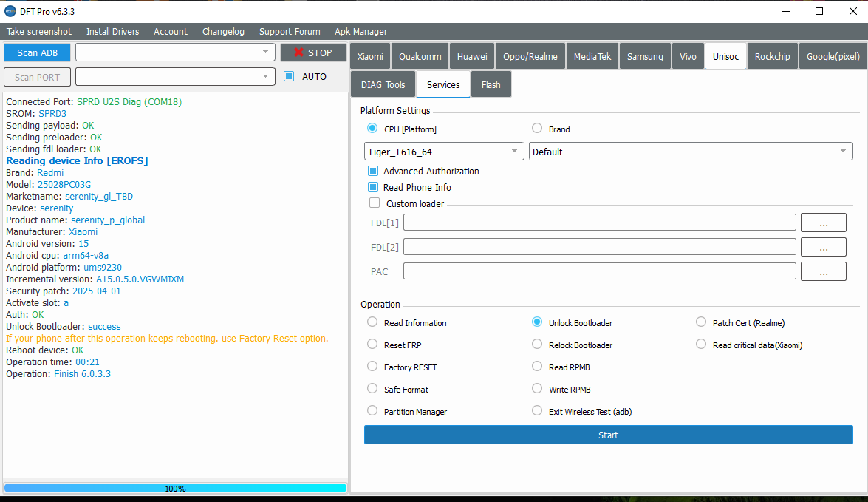868x502 pixels.
Task: Enable the Custom loader checkbox
Action: point(375,203)
